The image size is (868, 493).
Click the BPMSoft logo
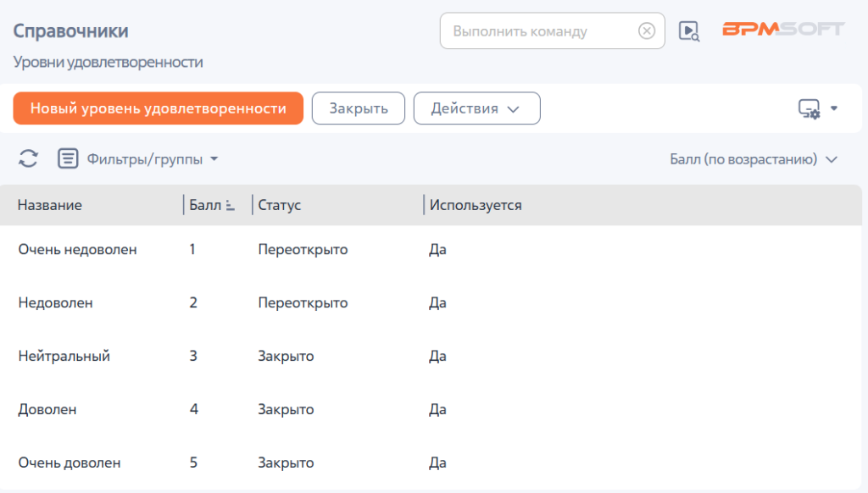tap(783, 29)
